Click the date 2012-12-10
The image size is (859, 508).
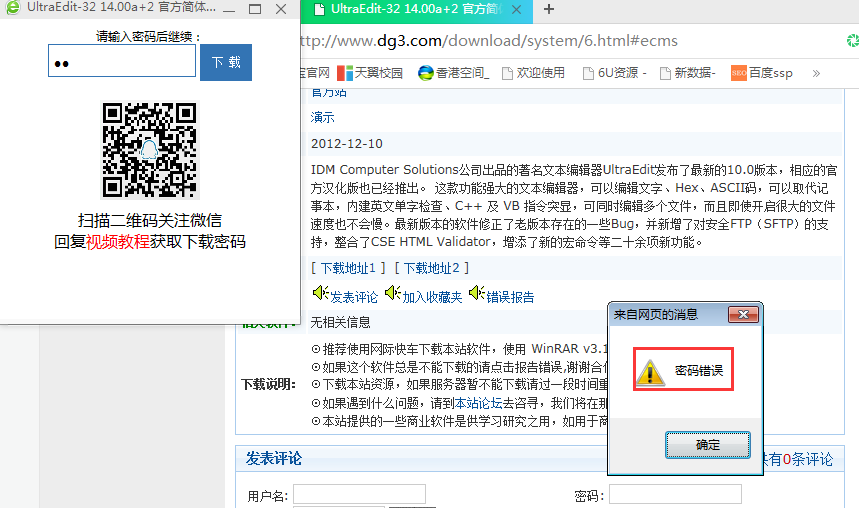(347, 144)
